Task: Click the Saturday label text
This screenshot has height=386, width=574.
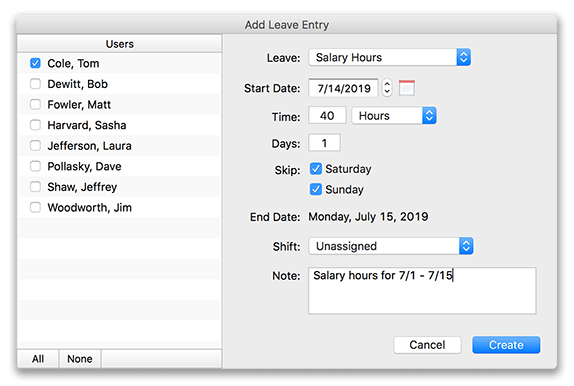Action: (348, 169)
